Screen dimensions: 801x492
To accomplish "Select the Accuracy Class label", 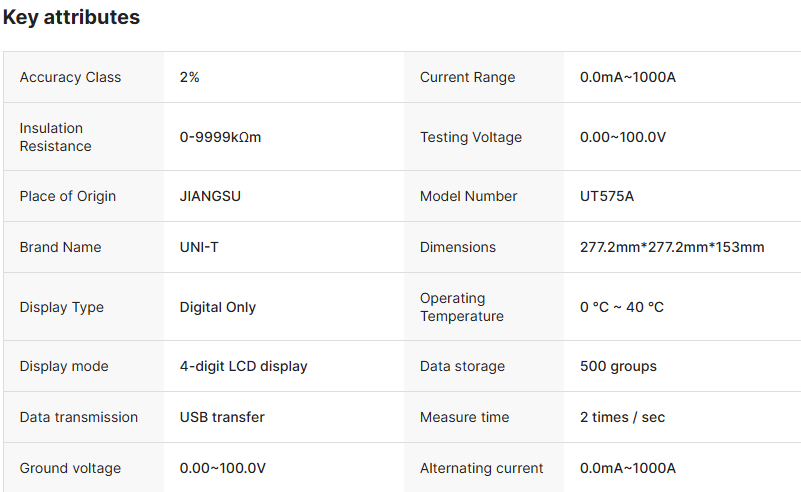I will pos(70,77).
